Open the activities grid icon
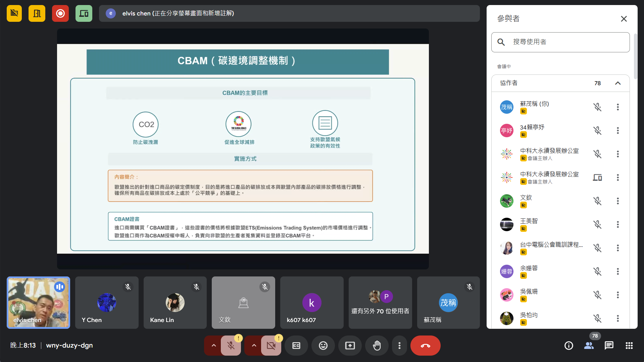 (629, 346)
